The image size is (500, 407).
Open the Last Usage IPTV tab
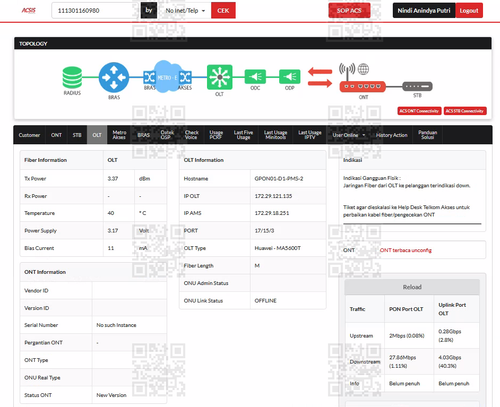click(310, 135)
